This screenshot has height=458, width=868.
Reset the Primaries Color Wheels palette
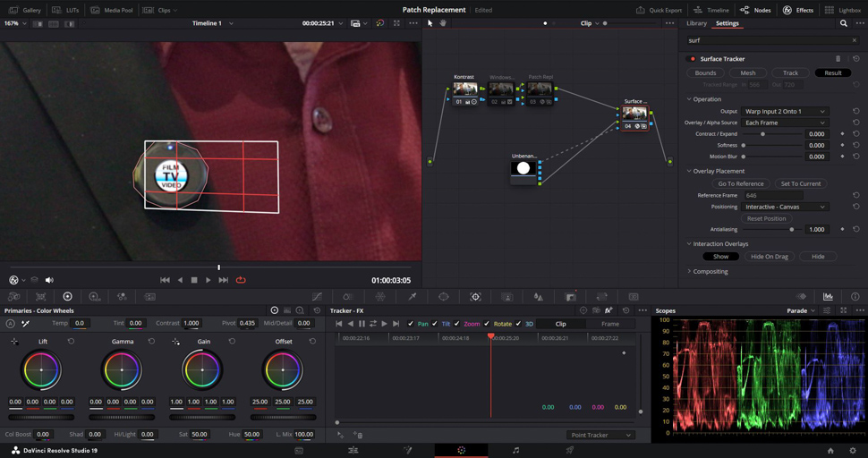point(317,310)
